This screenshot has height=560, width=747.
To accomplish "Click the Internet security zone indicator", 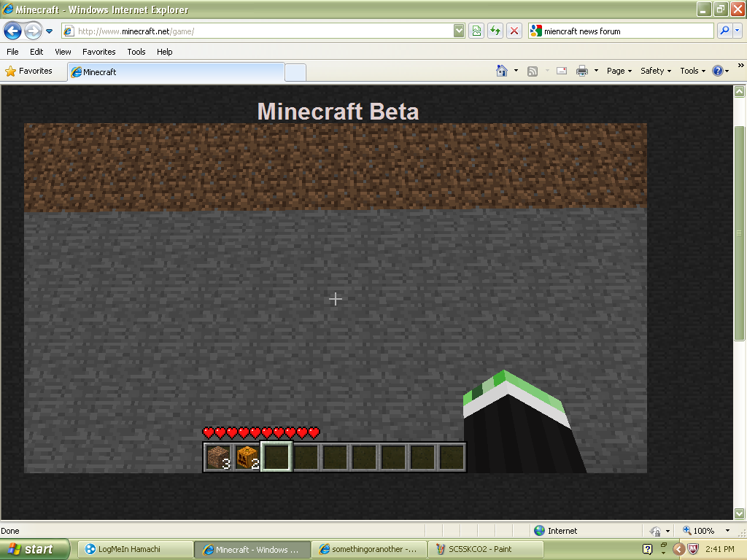I will pyautogui.click(x=555, y=531).
